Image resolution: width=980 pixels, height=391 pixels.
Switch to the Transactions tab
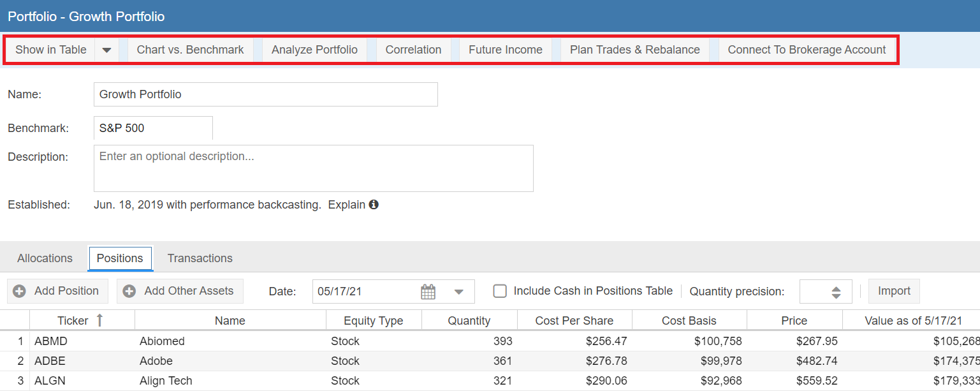point(200,258)
